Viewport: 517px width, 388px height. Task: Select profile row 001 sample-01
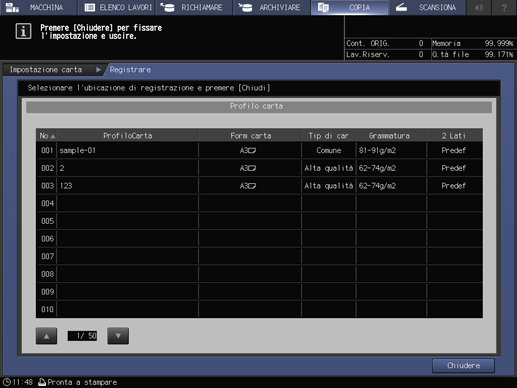(259, 150)
